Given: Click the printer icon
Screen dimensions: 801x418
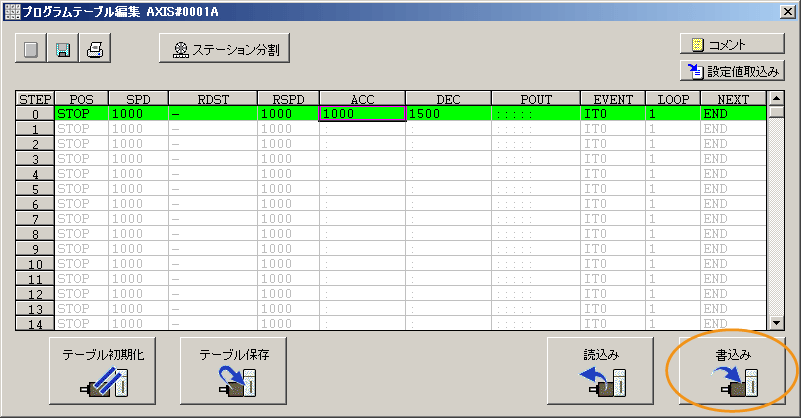Looking at the screenshot, I should (93, 48).
